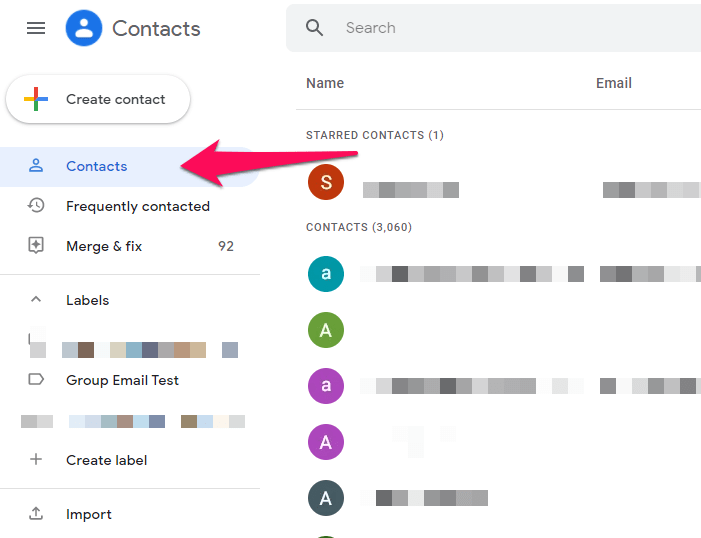
Task: Select Frequently contacted in sidebar
Action: [130, 206]
